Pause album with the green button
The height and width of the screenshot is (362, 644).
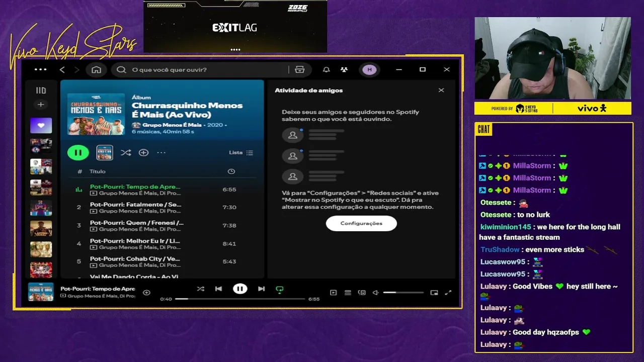click(x=78, y=152)
